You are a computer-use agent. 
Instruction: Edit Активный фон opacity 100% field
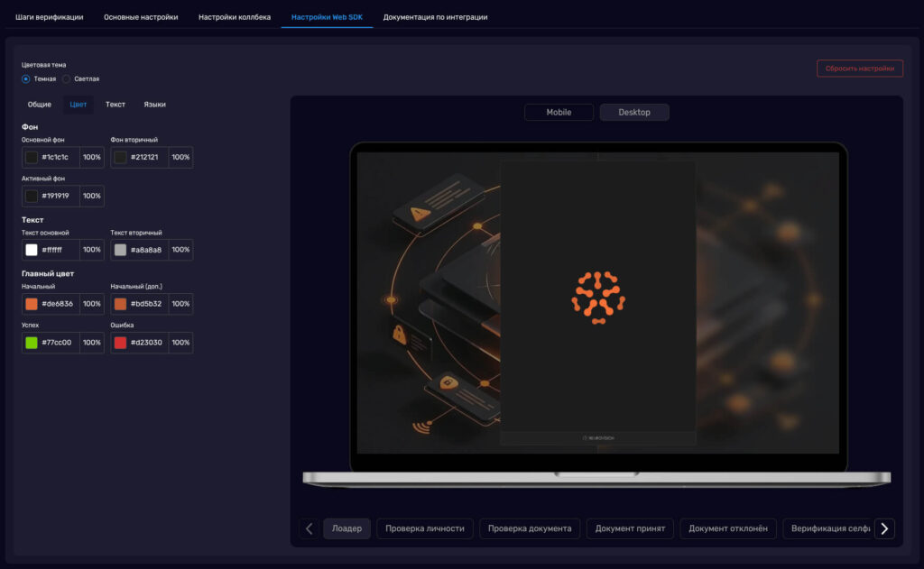point(92,197)
